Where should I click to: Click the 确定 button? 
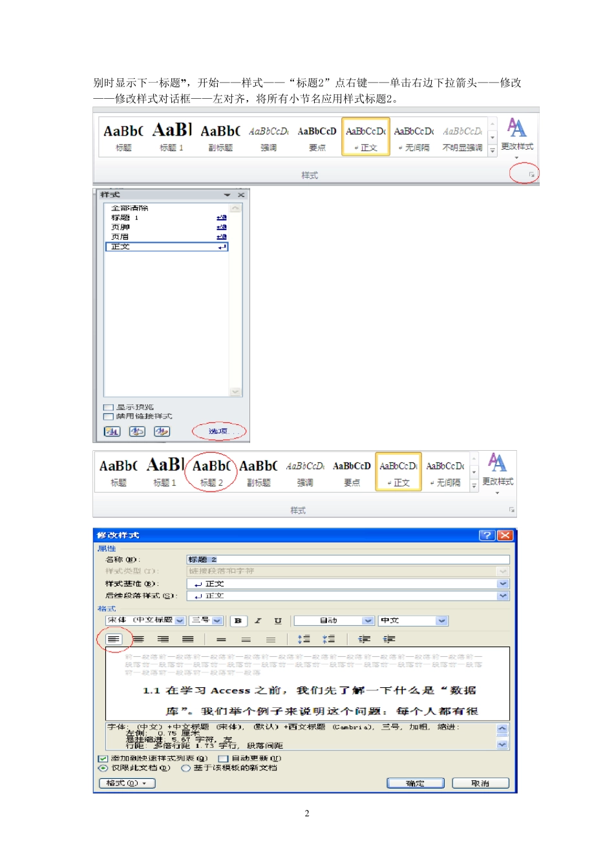416,783
